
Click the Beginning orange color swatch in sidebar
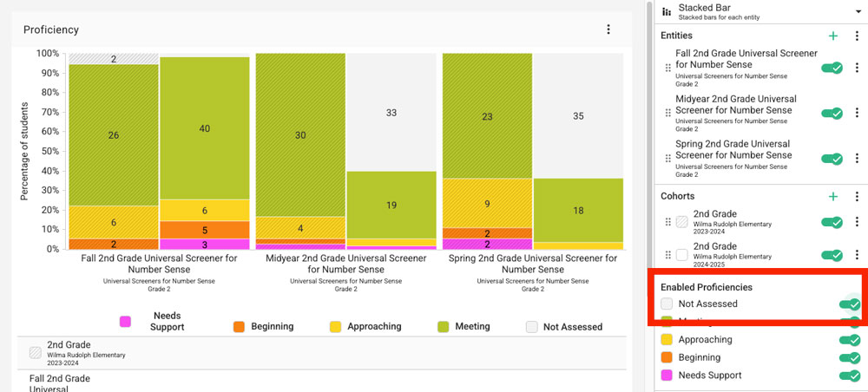(x=667, y=357)
